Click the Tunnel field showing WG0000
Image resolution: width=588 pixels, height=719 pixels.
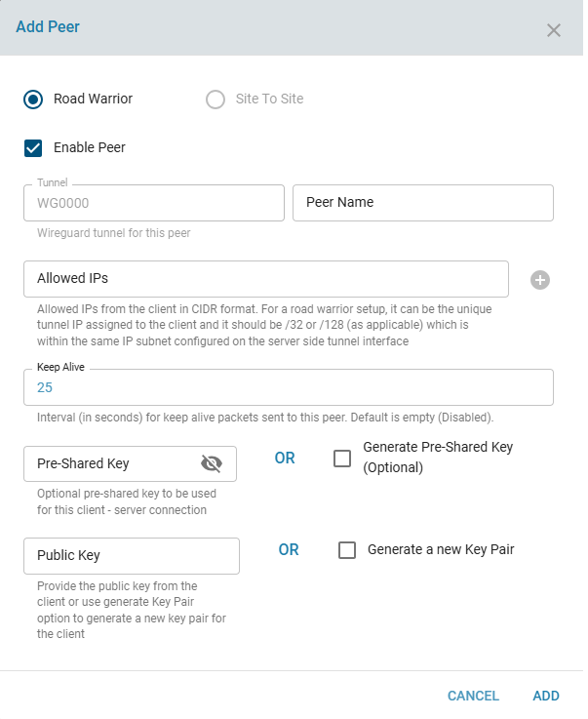coord(153,203)
